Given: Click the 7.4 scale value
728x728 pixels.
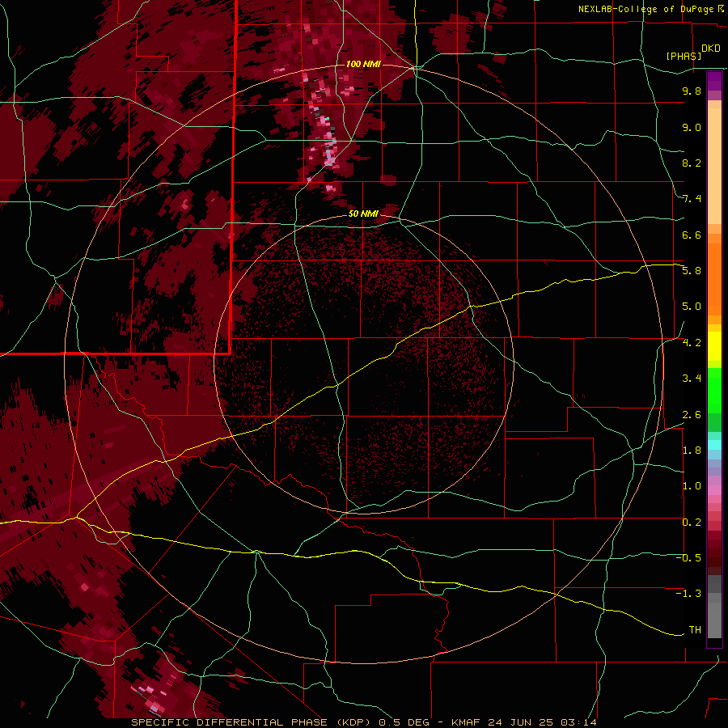Looking at the screenshot, I should pos(692,199).
